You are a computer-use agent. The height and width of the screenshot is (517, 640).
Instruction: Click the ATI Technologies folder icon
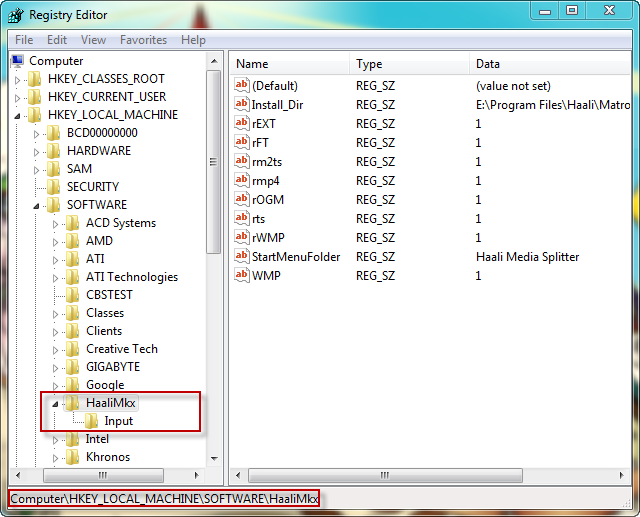[73, 277]
